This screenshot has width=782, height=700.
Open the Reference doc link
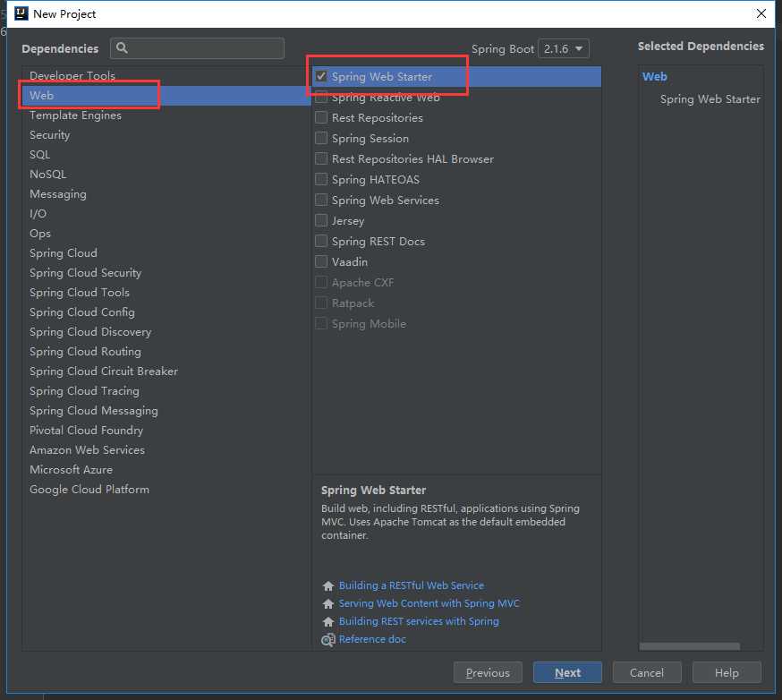click(x=372, y=640)
